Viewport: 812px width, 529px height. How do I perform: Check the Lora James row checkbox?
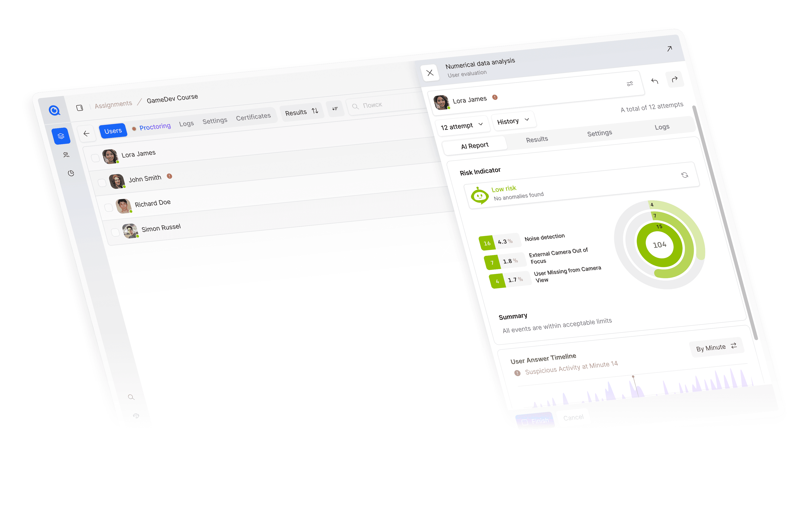(95, 158)
